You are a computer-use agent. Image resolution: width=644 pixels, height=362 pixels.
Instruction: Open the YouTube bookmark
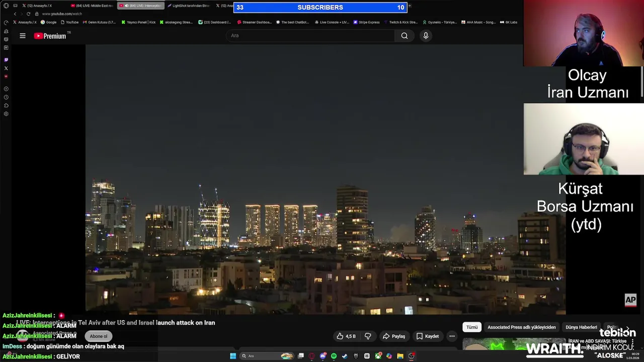[69, 22]
